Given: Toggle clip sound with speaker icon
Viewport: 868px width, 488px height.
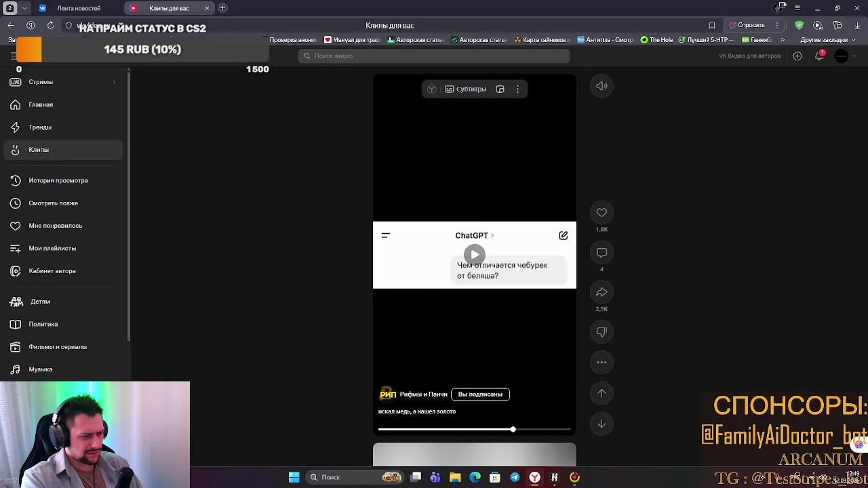Looking at the screenshot, I should pyautogui.click(x=601, y=86).
